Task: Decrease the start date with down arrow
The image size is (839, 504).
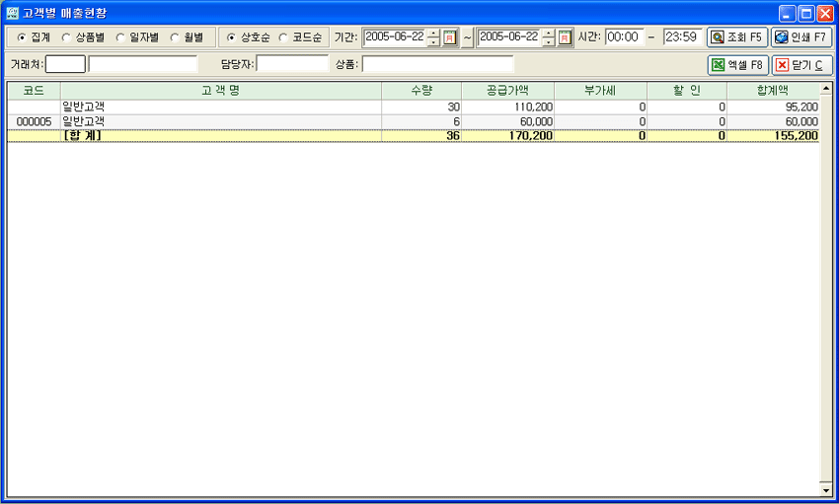Action: pos(433,41)
